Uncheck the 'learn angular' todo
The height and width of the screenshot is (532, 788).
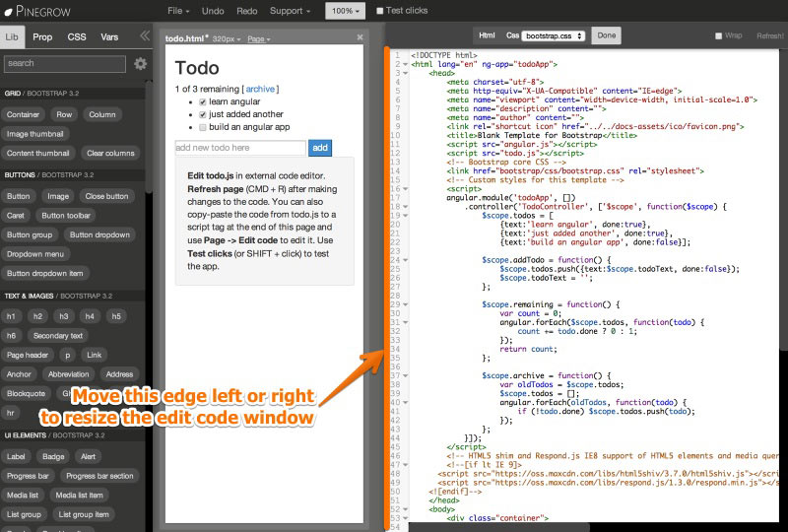point(203,102)
